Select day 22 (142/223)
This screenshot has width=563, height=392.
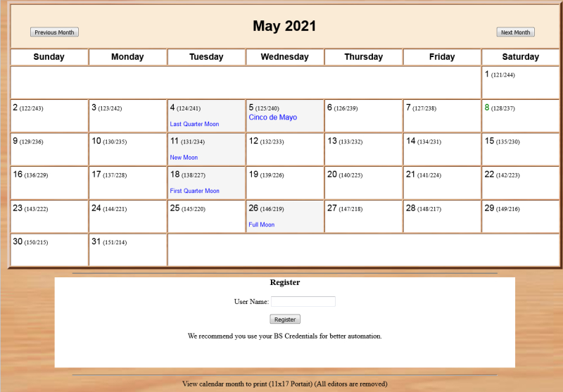point(521,183)
